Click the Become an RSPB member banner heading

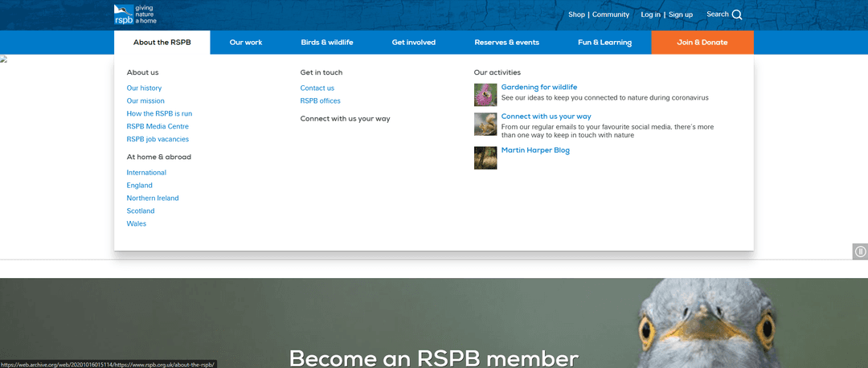pyautogui.click(x=434, y=358)
